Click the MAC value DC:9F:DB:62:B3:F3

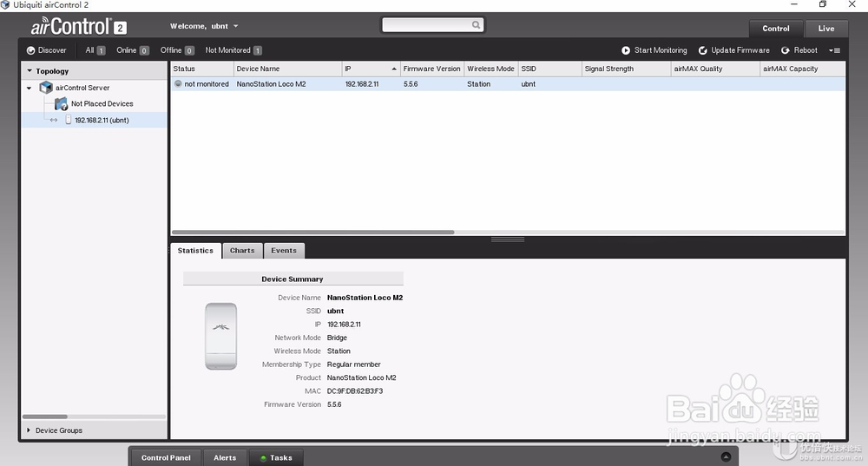point(355,391)
